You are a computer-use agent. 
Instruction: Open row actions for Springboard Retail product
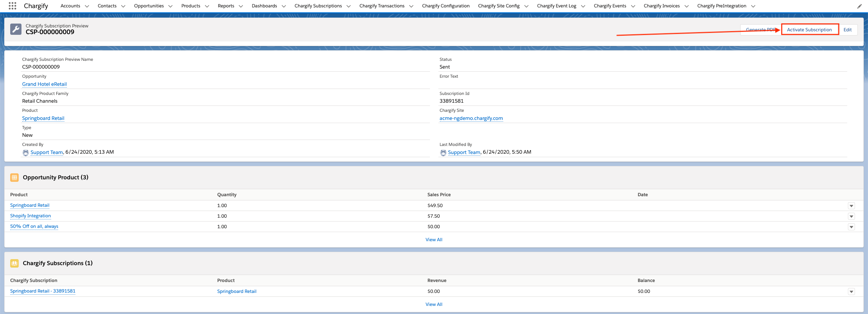pos(851,206)
